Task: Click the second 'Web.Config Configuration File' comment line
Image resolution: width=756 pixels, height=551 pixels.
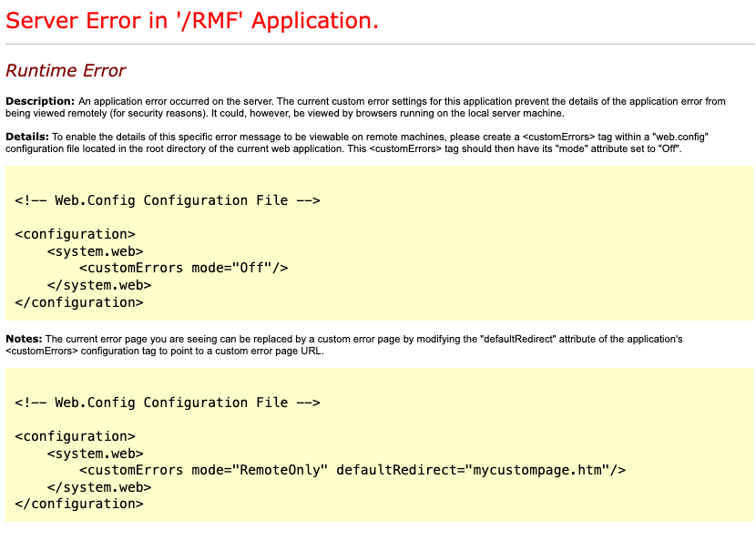Action: pos(167,402)
